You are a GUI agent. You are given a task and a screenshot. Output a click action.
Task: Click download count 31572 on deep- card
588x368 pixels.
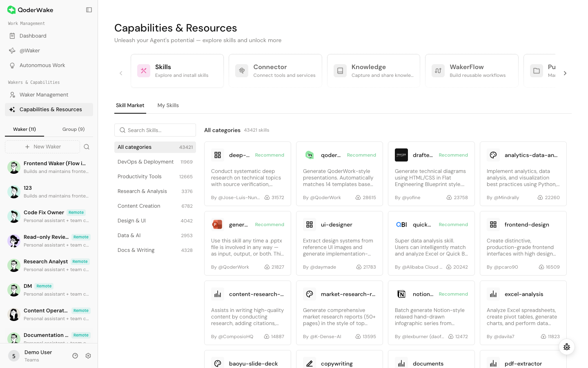[x=274, y=197]
